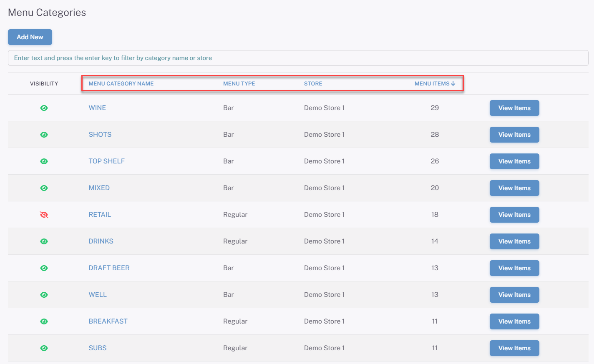Toggle DRINKS category visibility eye

pos(44,241)
